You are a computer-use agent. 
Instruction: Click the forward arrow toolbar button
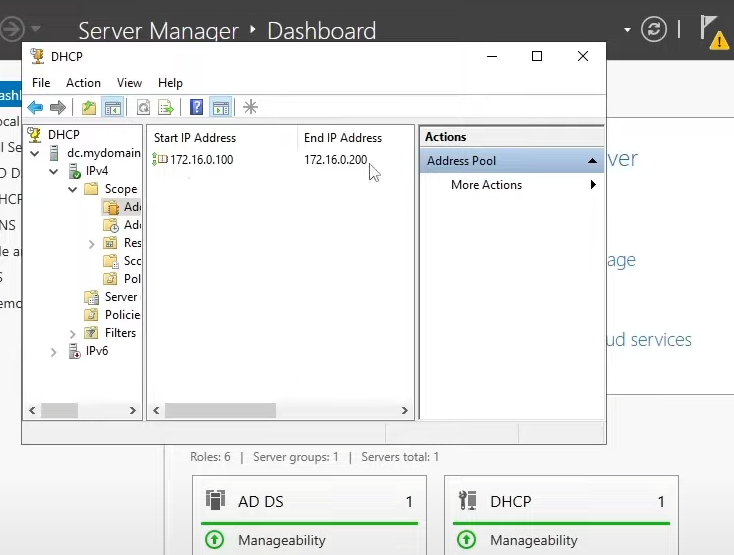click(x=58, y=108)
